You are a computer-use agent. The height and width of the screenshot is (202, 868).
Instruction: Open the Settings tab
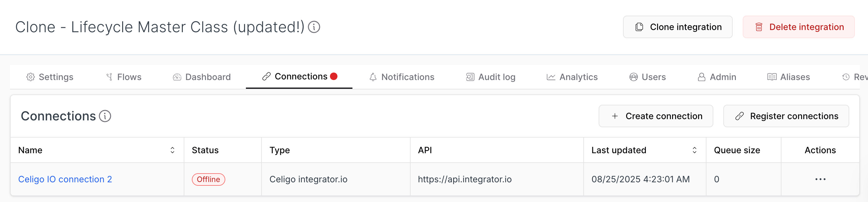point(50,77)
